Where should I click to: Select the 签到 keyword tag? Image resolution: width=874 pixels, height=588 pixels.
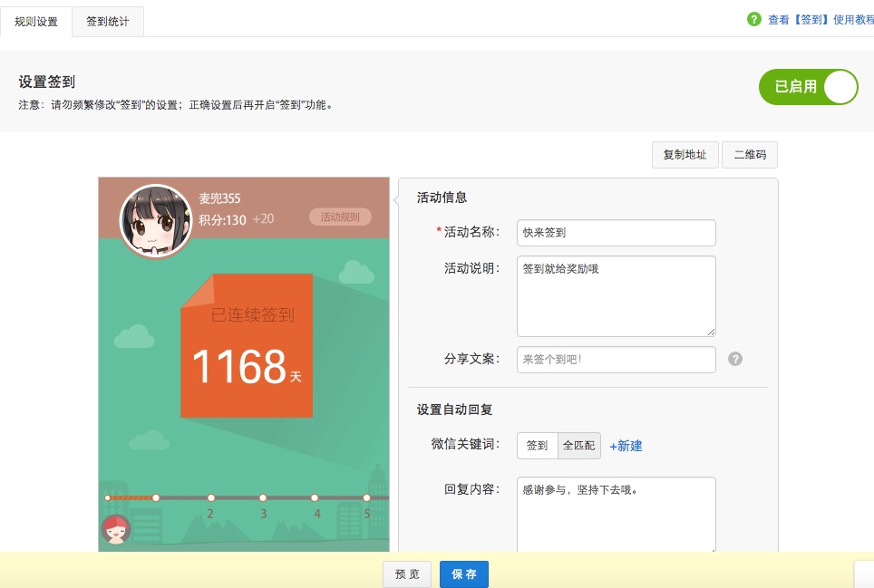pos(538,446)
